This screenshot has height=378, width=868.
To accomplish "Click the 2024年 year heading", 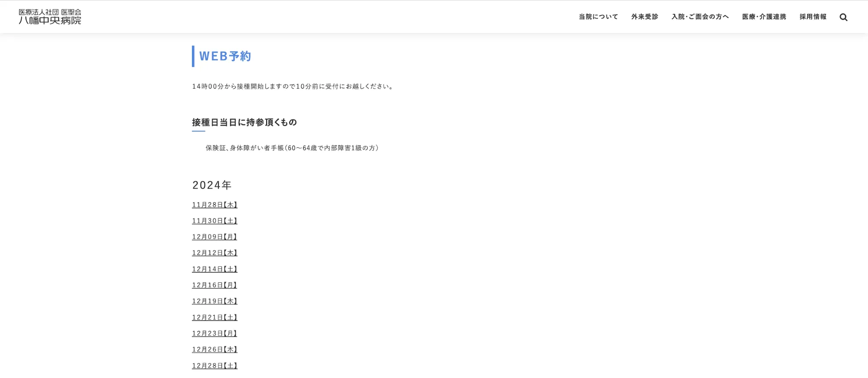I will [212, 185].
